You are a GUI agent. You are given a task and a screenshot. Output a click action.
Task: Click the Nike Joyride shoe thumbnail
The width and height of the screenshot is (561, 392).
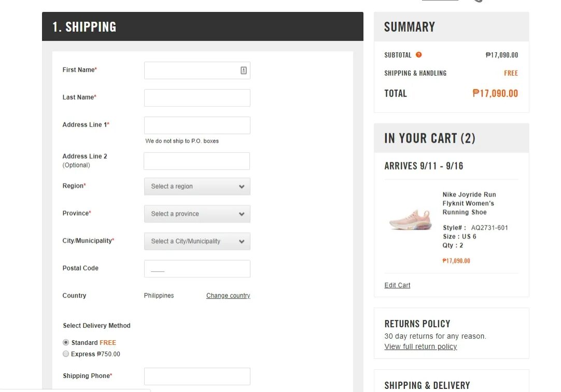(x=411, y=220)
